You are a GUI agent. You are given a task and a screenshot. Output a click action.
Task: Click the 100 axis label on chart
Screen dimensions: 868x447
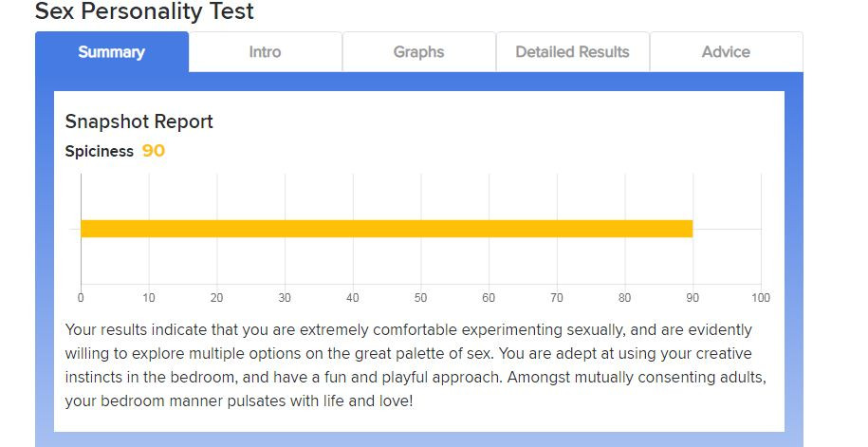coord(760,298)
